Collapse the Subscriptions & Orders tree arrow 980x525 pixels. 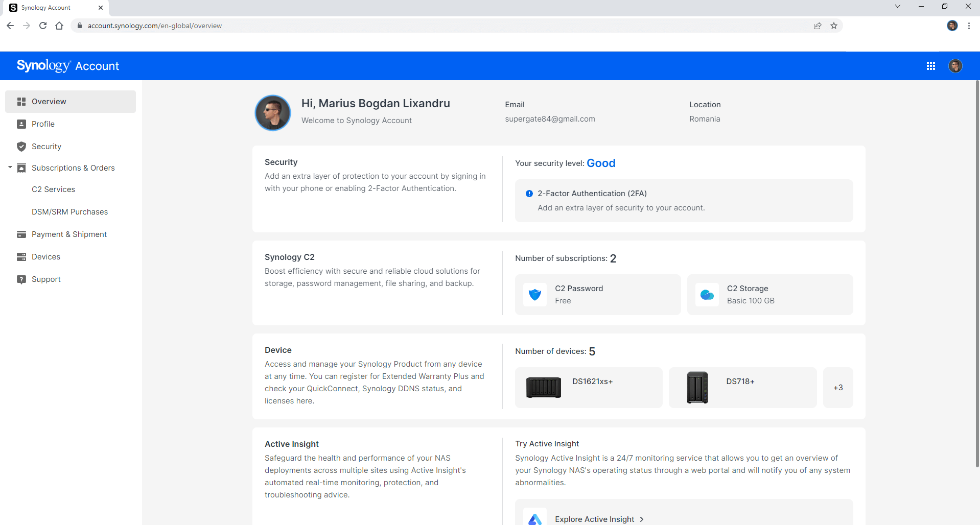pyautogui.click(x=10, y=168)
